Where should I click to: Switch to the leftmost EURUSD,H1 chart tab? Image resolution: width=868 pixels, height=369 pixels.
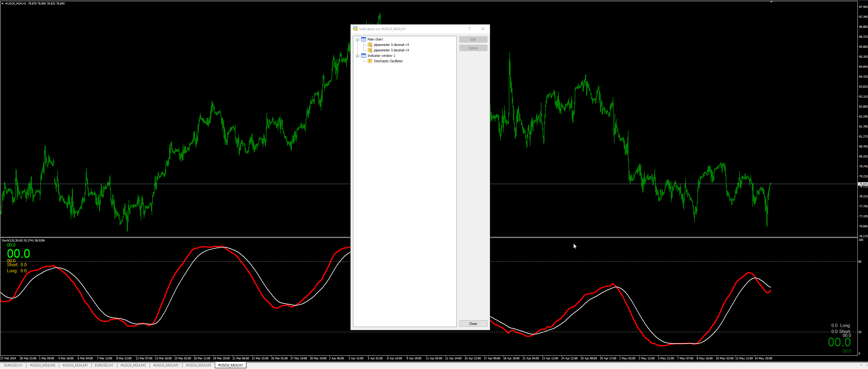coord(13,365)
